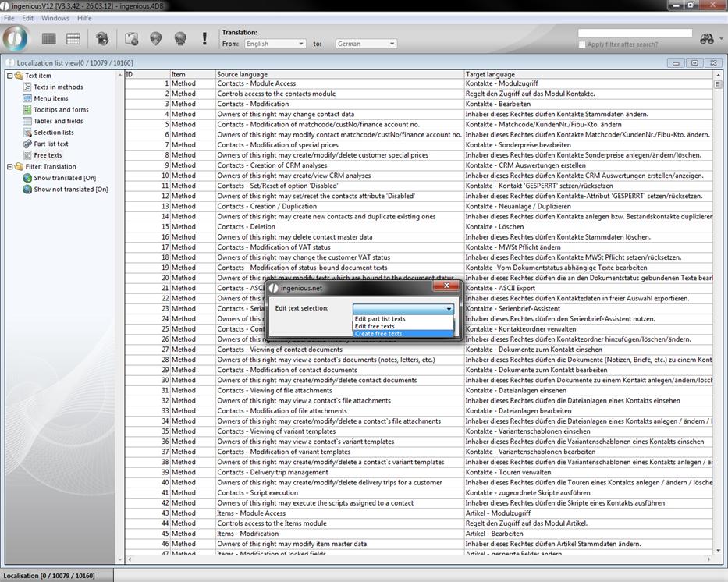Click the binoculars search icon

[707, 38]
